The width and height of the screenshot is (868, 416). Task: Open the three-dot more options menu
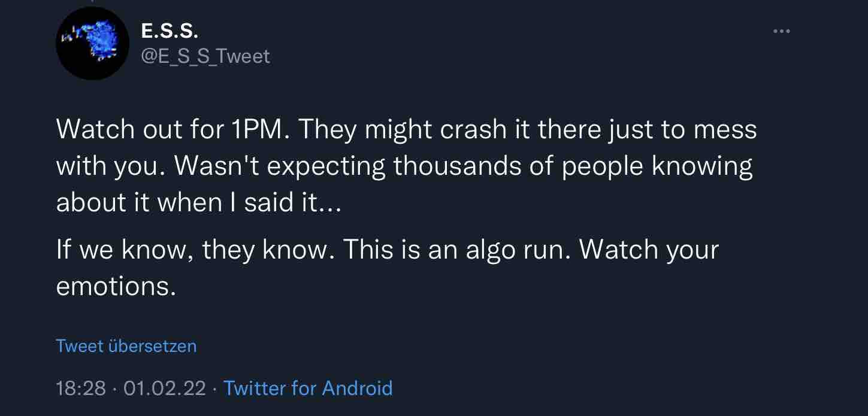click(781, 31)
